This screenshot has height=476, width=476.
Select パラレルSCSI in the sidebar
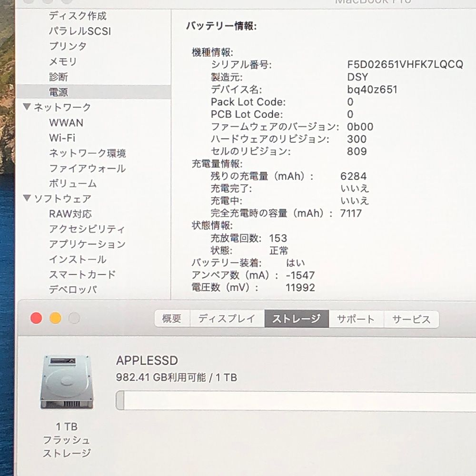[80, 31]
